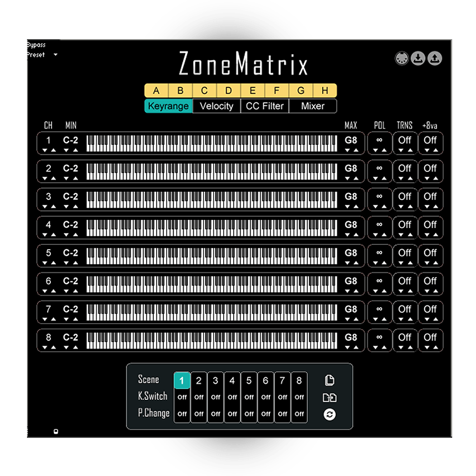The height and width of the screenshot is (476, 476).
Task: Raise MIN note up arrow on row 3
Action: pyautogui.click(x=75, y=207)
